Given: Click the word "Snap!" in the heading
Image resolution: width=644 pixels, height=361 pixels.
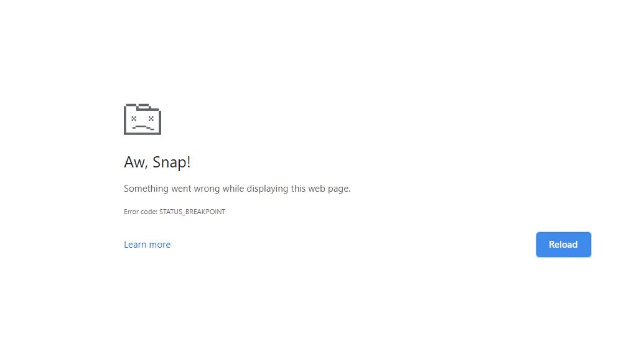Looking at the screenshot, I should (x=172, y=162).
